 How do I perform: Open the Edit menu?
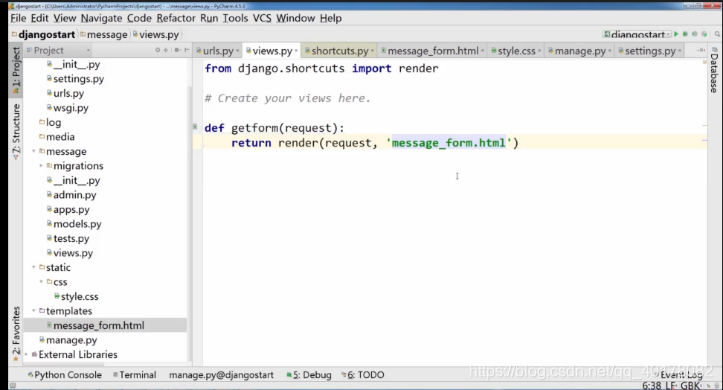click(40, 18)
